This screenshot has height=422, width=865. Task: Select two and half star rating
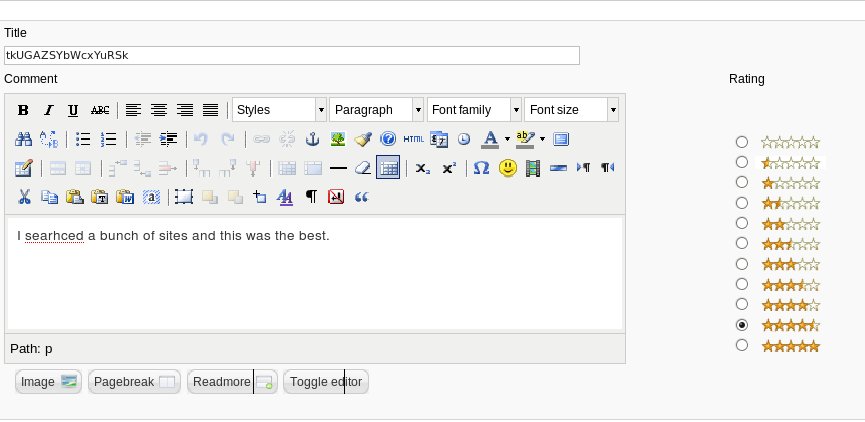coord(742,243)
